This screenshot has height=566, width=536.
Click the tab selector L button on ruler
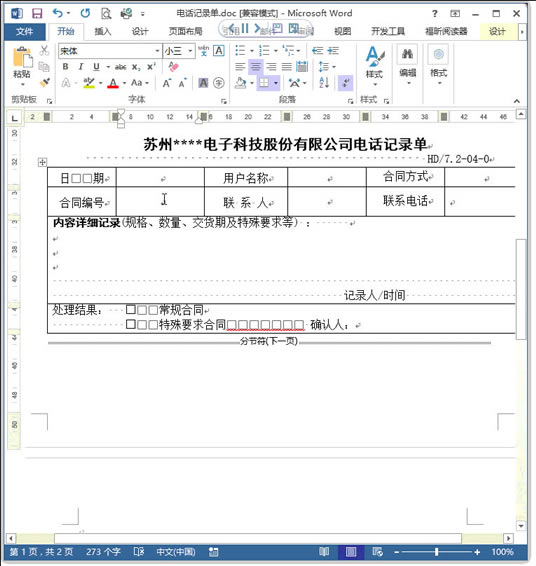pyautogui.click(x=14, y=118)
